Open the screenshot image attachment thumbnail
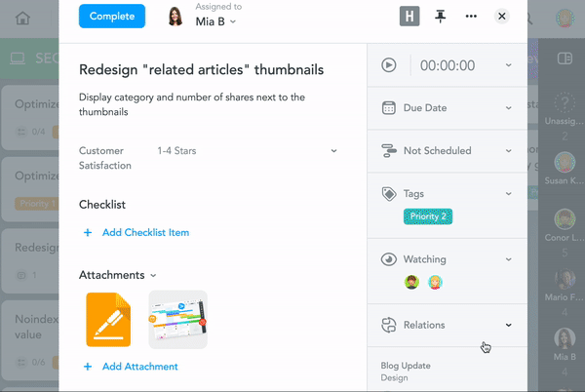 click(x=178, y=320)
